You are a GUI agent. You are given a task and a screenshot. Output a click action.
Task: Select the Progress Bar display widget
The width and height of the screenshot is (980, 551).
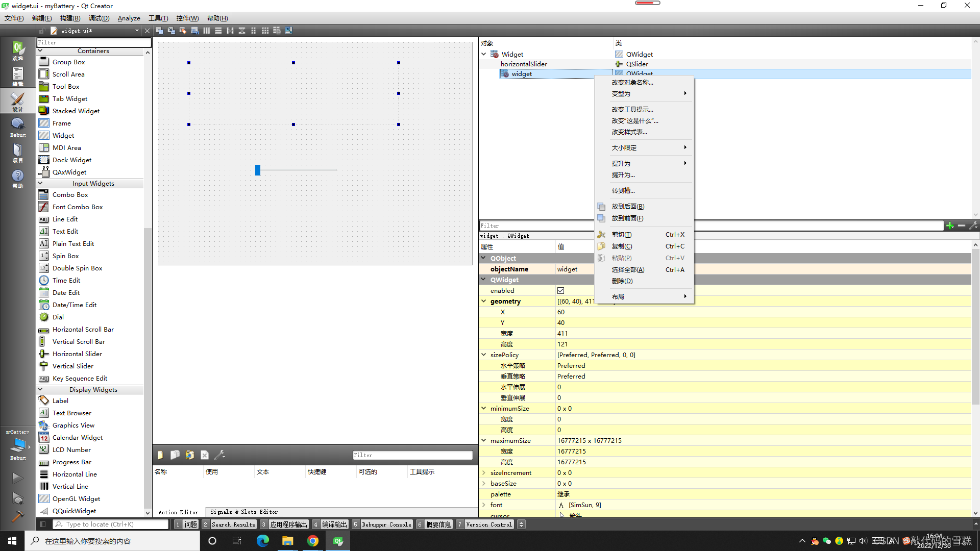click(x=71, y=462)
